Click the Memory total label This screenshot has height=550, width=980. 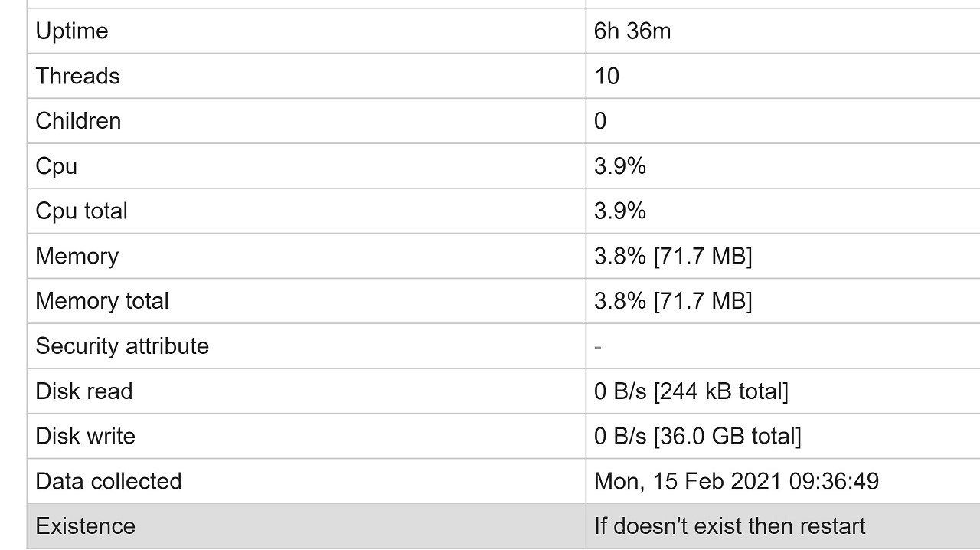click(x=102, y=301)
